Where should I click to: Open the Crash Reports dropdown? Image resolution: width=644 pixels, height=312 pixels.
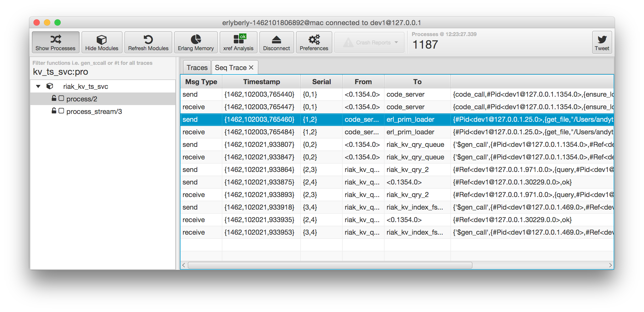(x=369, y=42)
